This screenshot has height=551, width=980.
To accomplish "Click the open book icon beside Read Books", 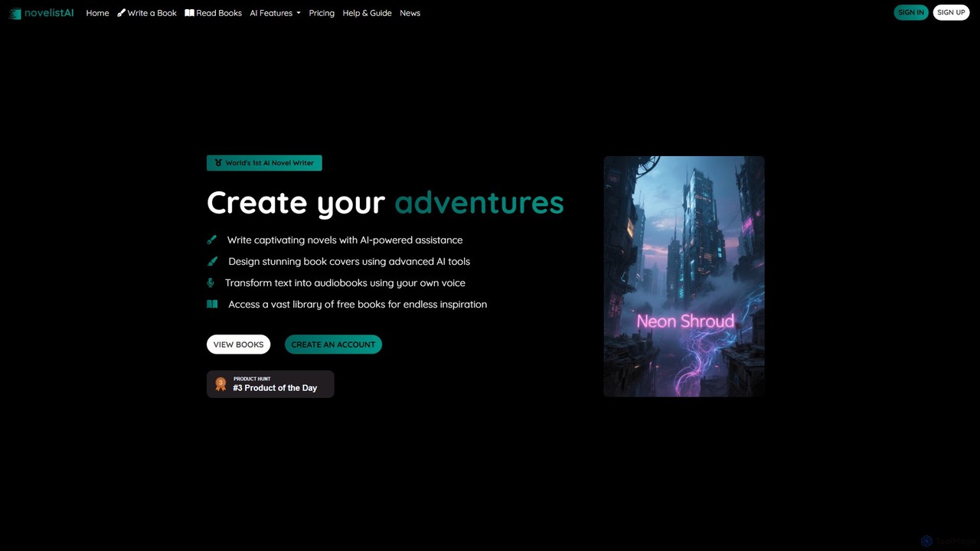I will coord(189,13).
